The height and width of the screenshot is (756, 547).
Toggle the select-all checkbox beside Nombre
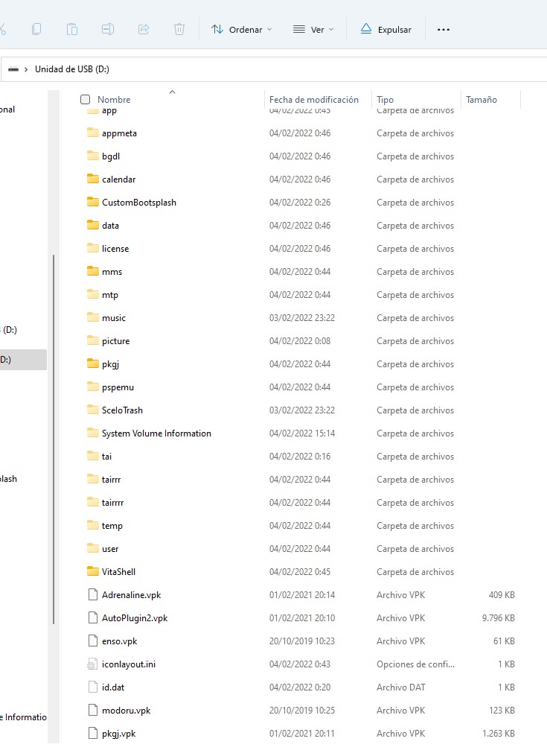(x=86, y=99)
